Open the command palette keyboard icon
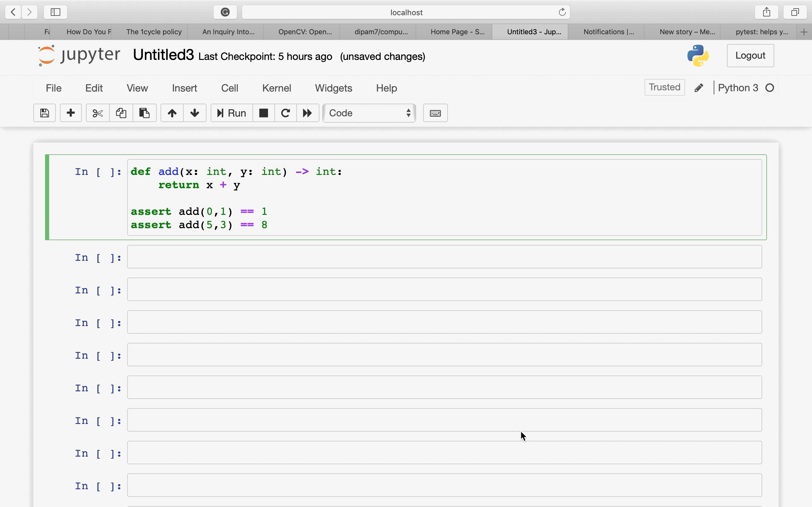812x507 pixels. pyautogui.click(x=435, y=113)
